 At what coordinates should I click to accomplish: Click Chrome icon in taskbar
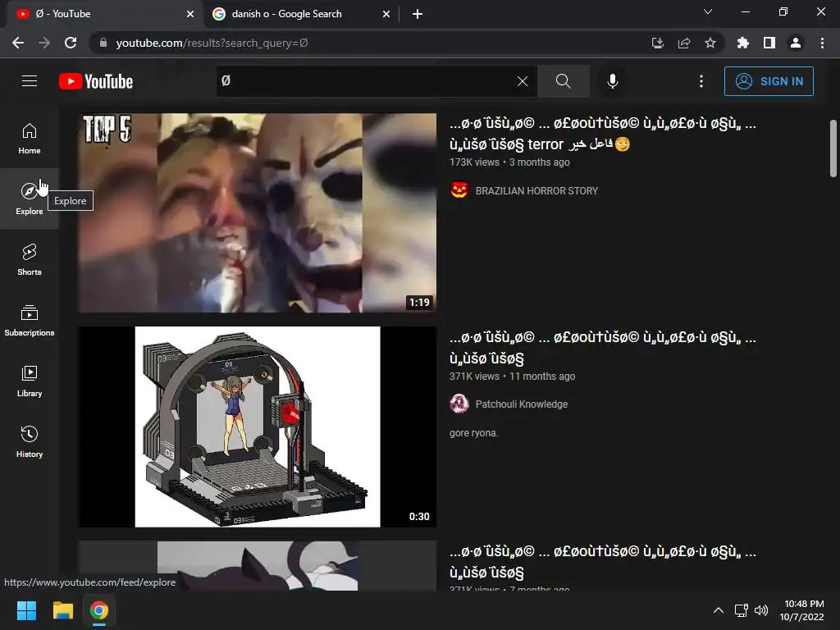point(99,610)
